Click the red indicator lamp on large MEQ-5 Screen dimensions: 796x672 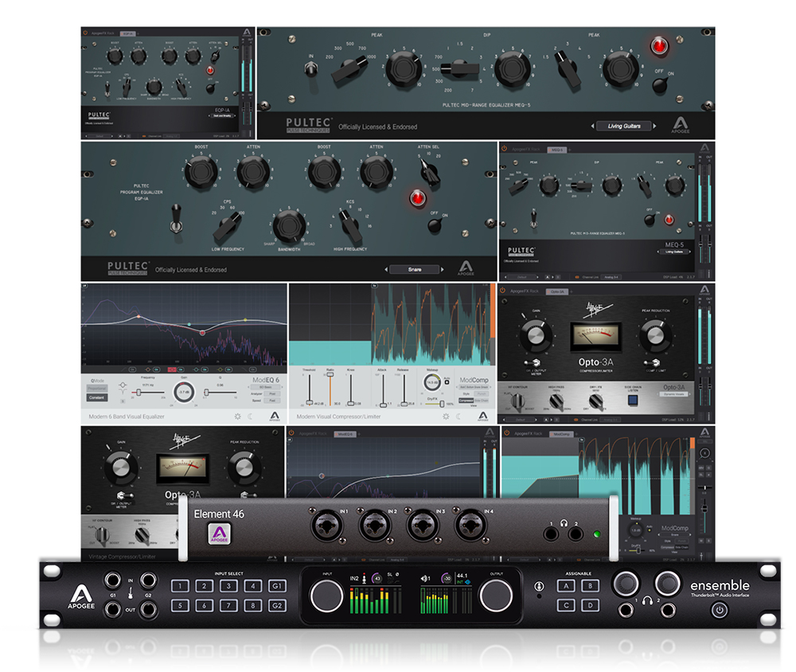(x=659, y=46)
